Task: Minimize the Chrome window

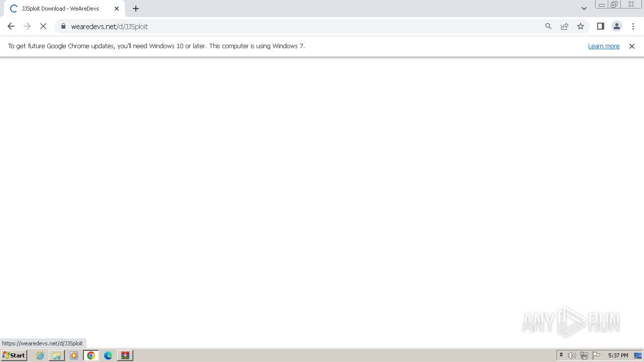Action: (x=602, y=5)
